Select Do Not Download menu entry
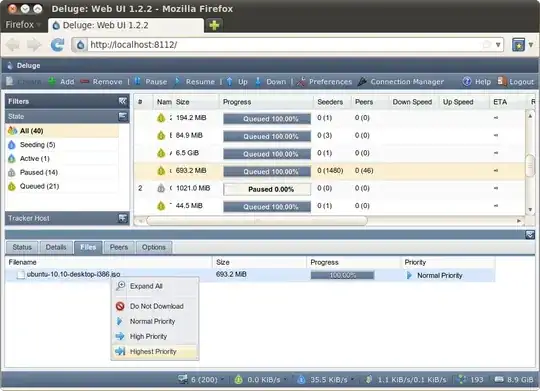540x391 pixels. point(155,306)
